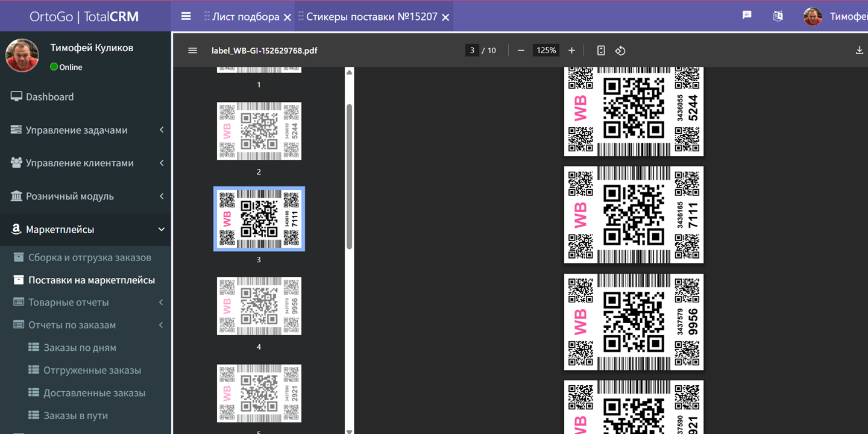This screenshot has width=868, height=434.
Task: Zoom in the PDF with plus button
Action: point(571,50)
